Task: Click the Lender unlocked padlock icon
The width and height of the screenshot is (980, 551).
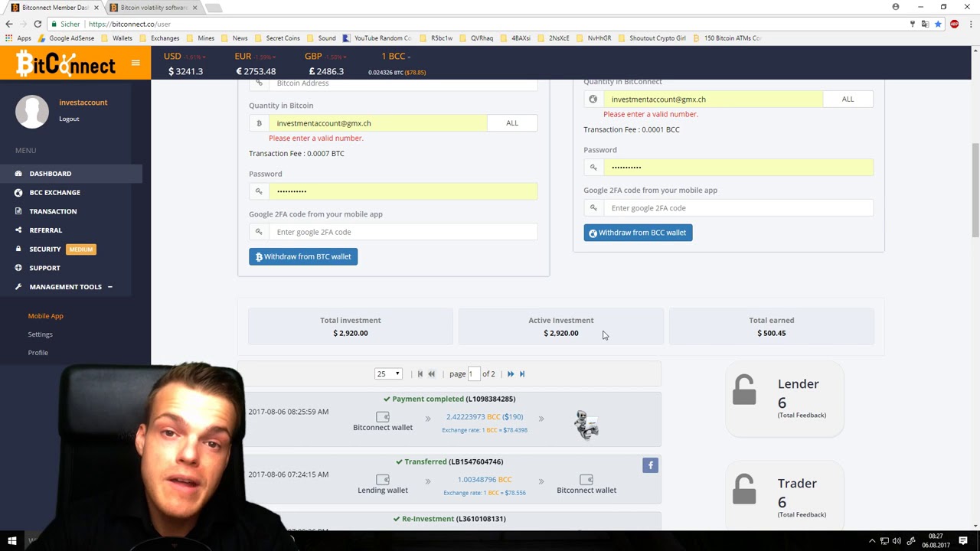Action: click(744, 390)
